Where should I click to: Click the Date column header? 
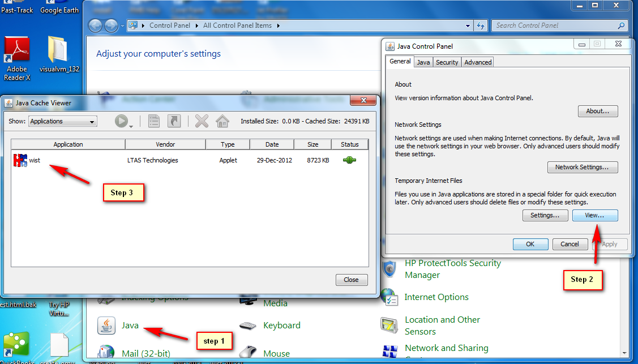[x=272, y=144]
